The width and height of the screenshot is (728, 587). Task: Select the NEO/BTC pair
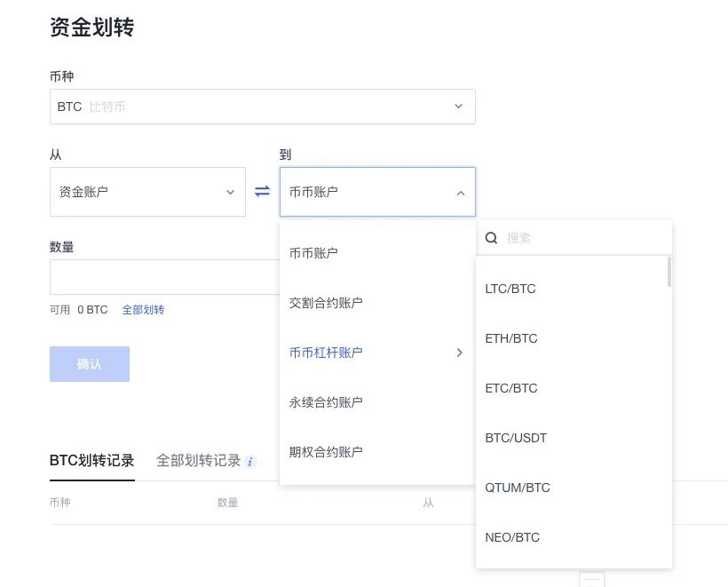(x=512, y=537)
